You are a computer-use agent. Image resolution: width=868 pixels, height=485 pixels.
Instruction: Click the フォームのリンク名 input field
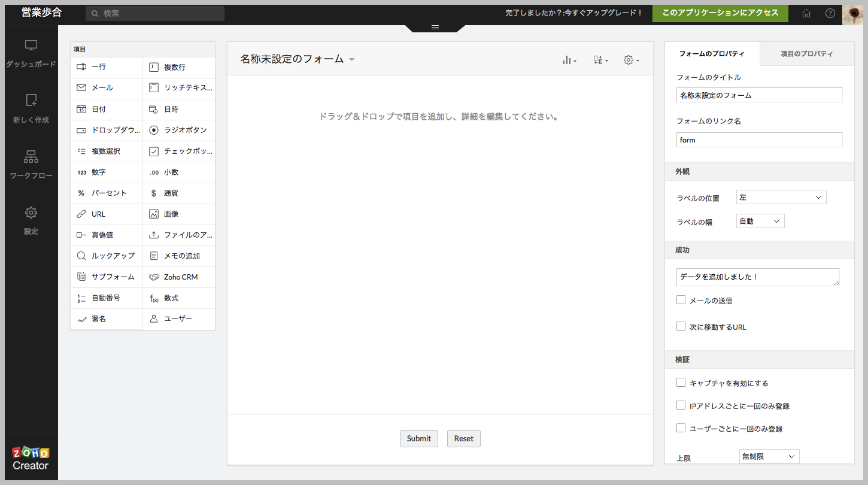coord(759,140)
